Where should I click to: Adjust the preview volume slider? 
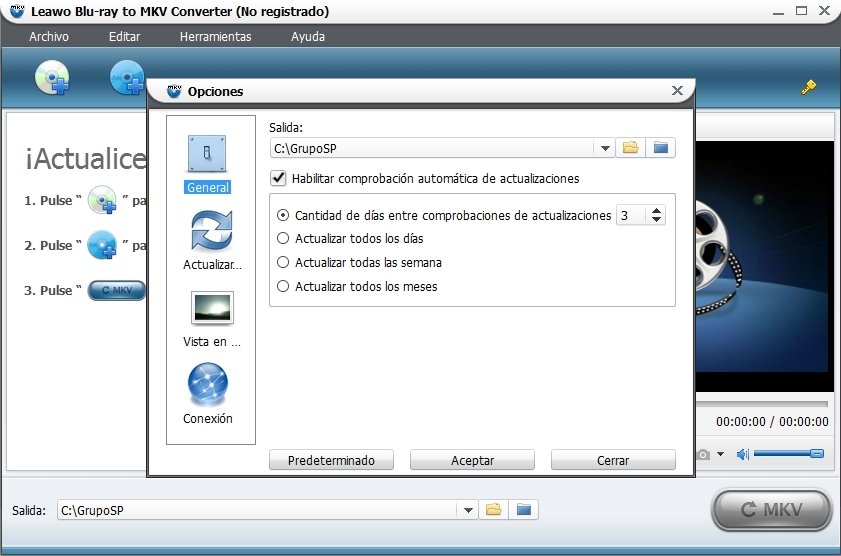pyautogui.click(x=788, y=454)
